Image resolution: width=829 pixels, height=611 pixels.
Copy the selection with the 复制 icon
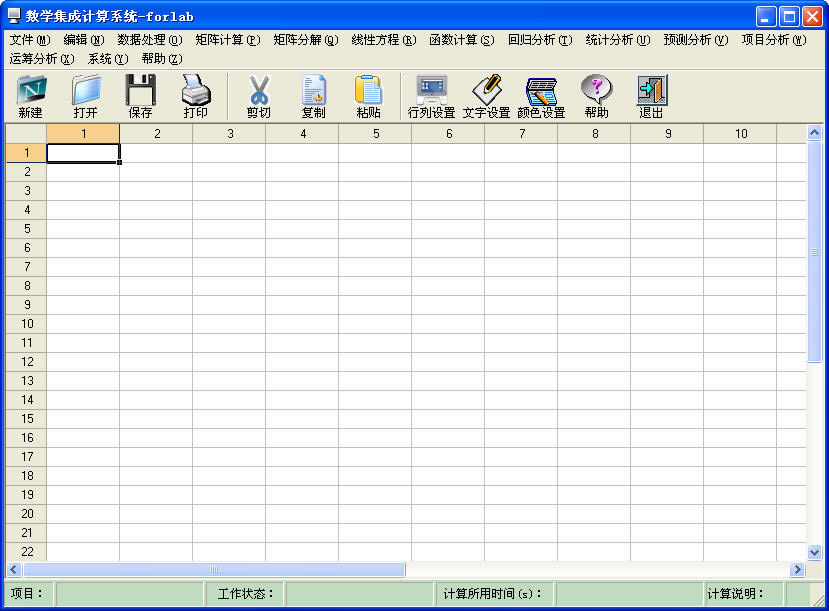(314, 95)
